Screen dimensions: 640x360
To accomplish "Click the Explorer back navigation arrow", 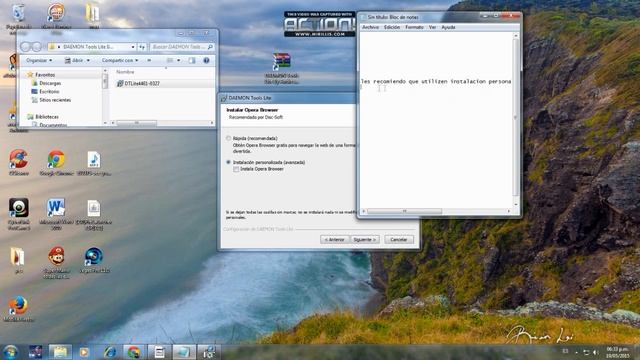I will (26, 47).
